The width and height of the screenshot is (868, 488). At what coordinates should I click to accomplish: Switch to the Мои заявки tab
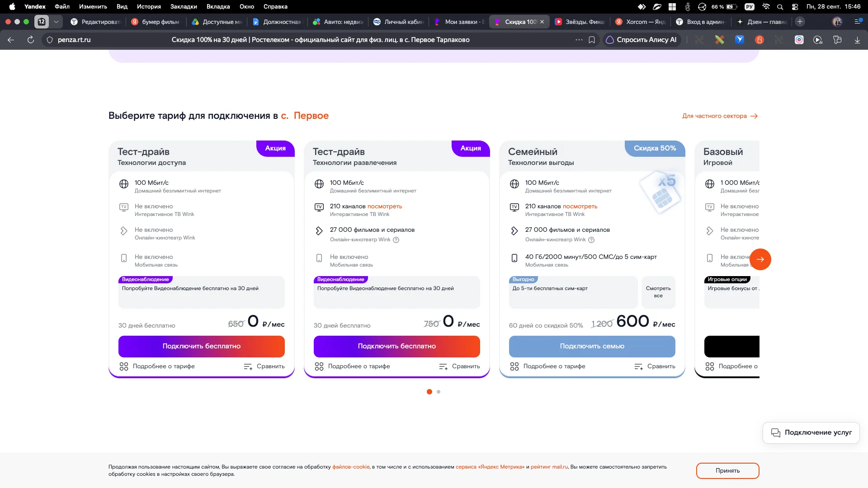click(x=459, y=22)
